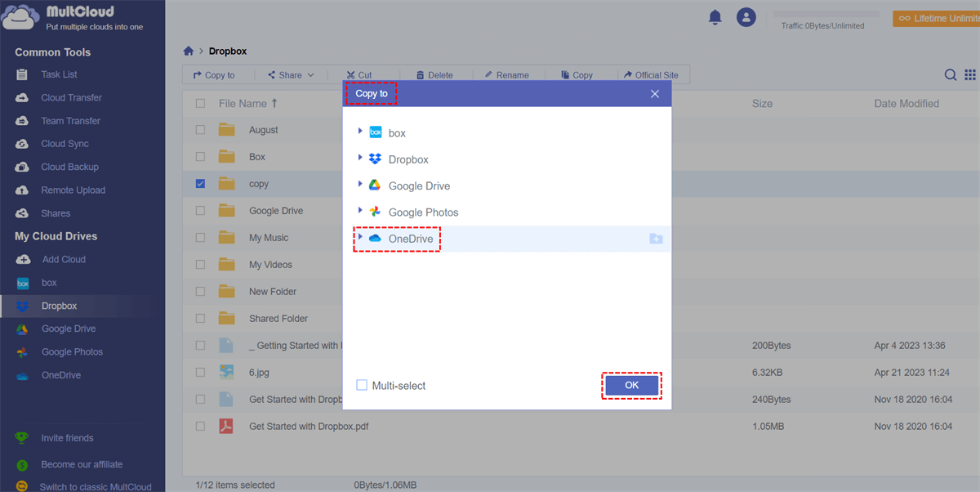This screenshot has width=980, height=492.
Task: Open the Share dropdown in toolbar
Action: pos(291,75)
